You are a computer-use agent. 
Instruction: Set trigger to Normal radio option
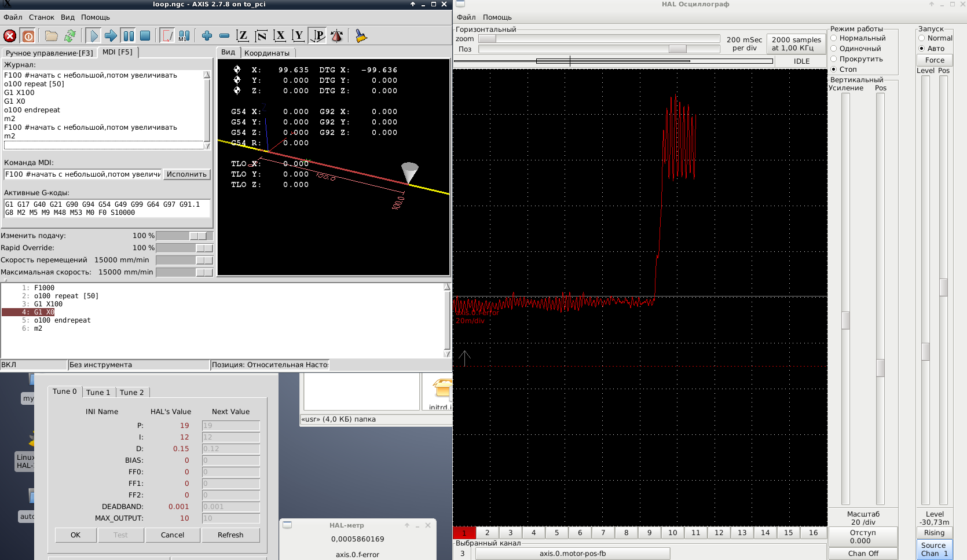pos(921,38)
